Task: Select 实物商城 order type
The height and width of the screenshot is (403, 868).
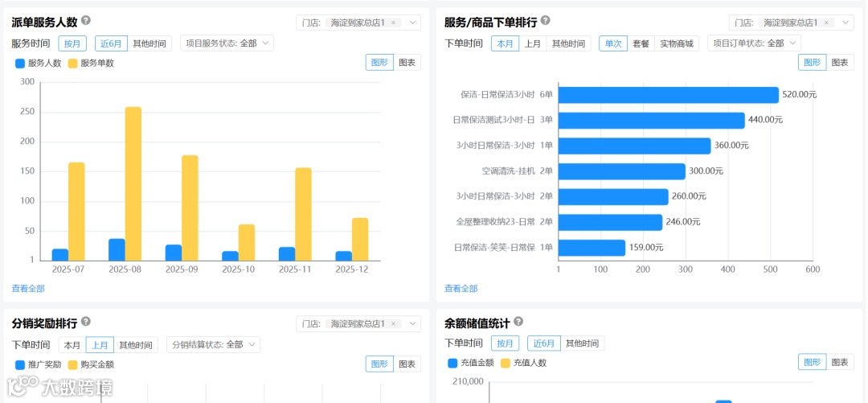Action: coord(677,43)
